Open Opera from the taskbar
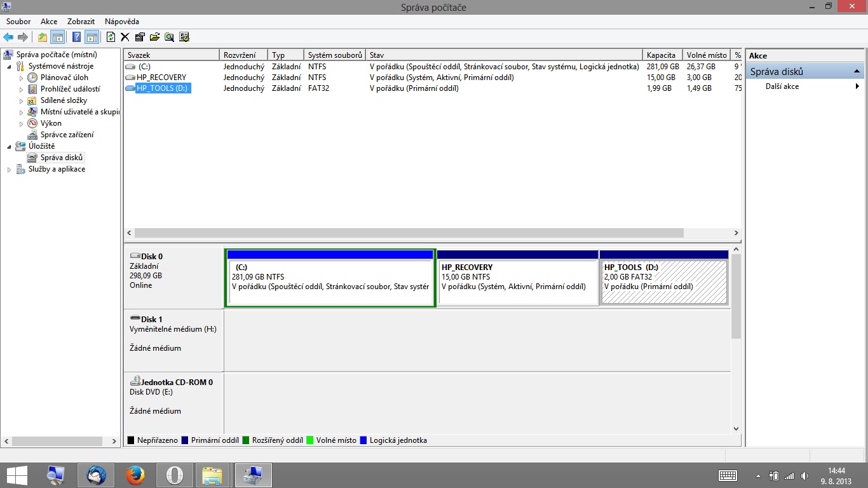Viewport: 868px width, 488px height. [x=174, y=475]
